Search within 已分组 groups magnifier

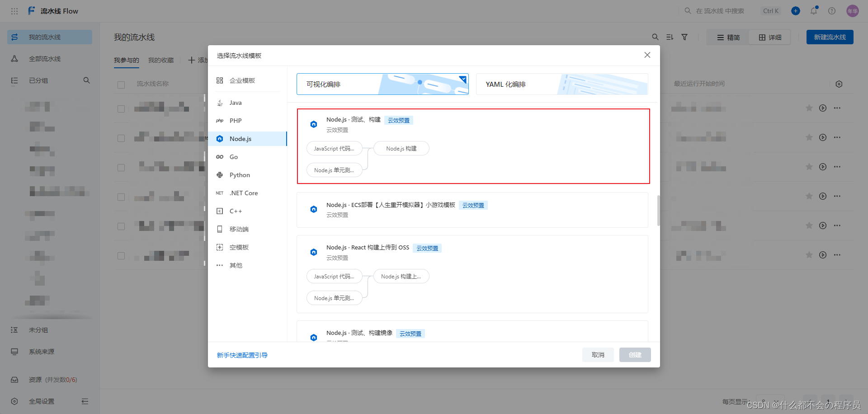[86, 80]
